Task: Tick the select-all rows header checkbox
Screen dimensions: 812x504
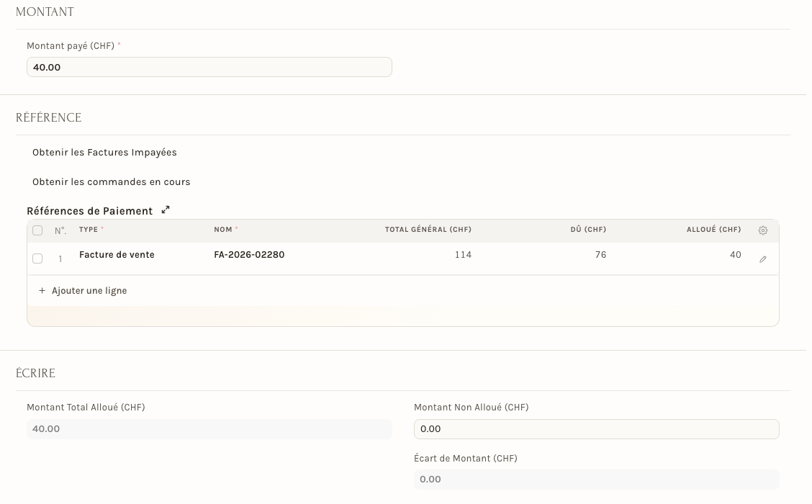Action: click(x=37, y=230)
